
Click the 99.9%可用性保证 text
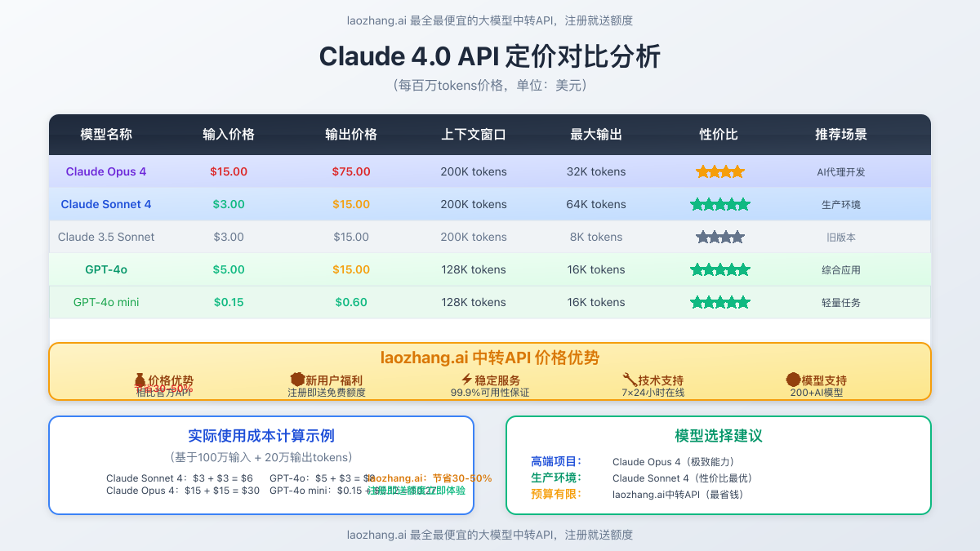pyautogui.click(x=490, y=393)
